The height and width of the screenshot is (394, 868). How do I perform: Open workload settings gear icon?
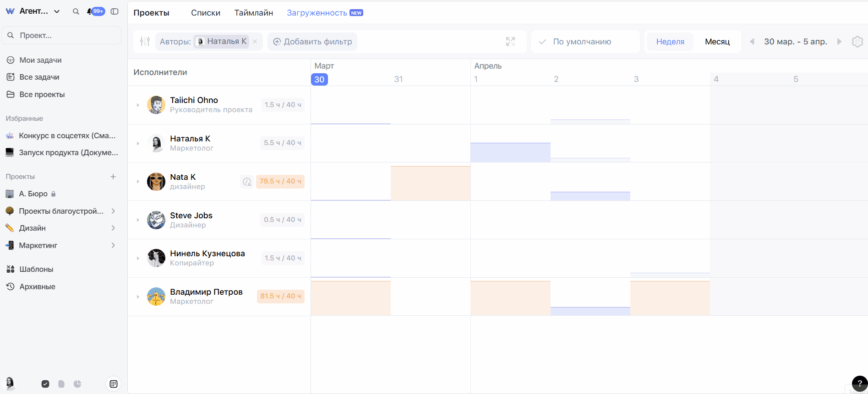[857, 42]
